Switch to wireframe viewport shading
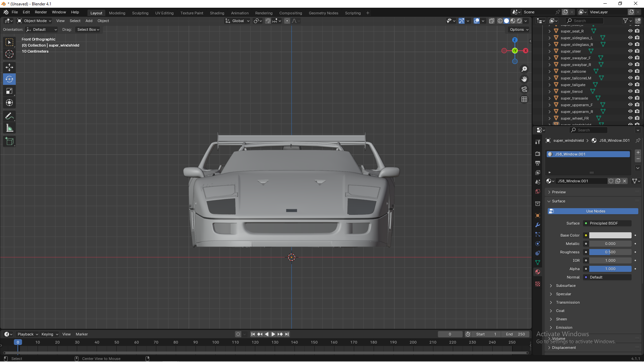 point(500,21)
